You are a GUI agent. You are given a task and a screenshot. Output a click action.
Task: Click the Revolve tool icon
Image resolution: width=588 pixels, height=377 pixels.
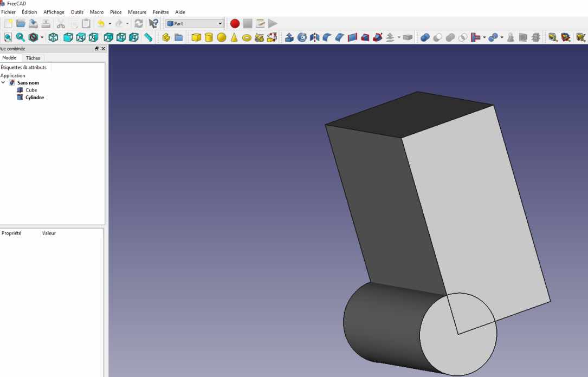(302, 37)
